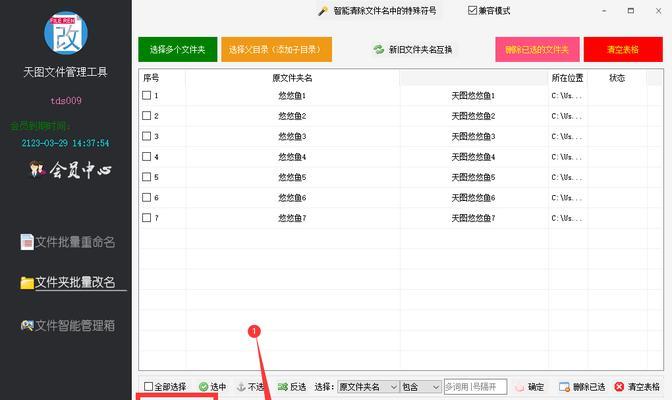Click the original name cell 悠悠鱼4
This screenshot has width=672, height=400.
(x=292, y=157)
